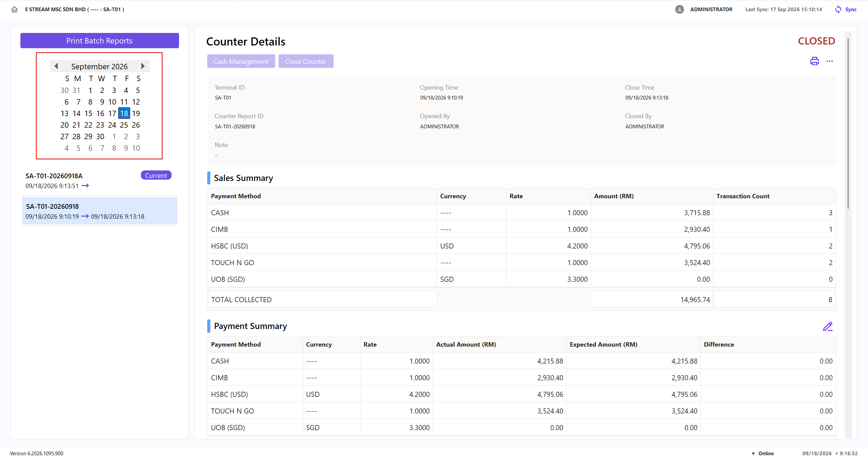Click the Sync refresh icon
This screenshot has width=868, height=459.
tap(838, 10)
